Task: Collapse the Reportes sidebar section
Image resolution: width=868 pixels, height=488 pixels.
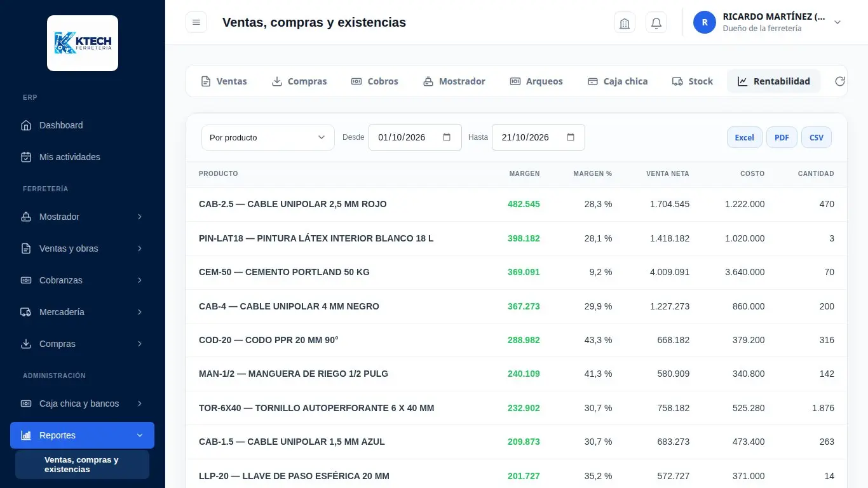Action: point(83,435)
